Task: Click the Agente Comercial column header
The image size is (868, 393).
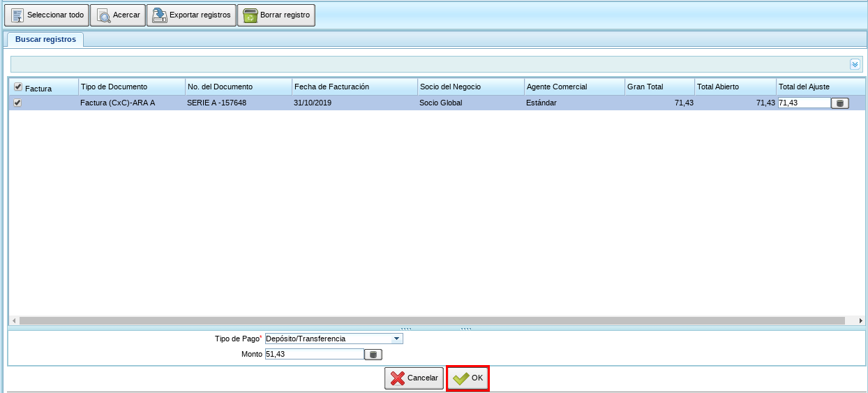Action: pyautogui.click(x=574, y=87)
